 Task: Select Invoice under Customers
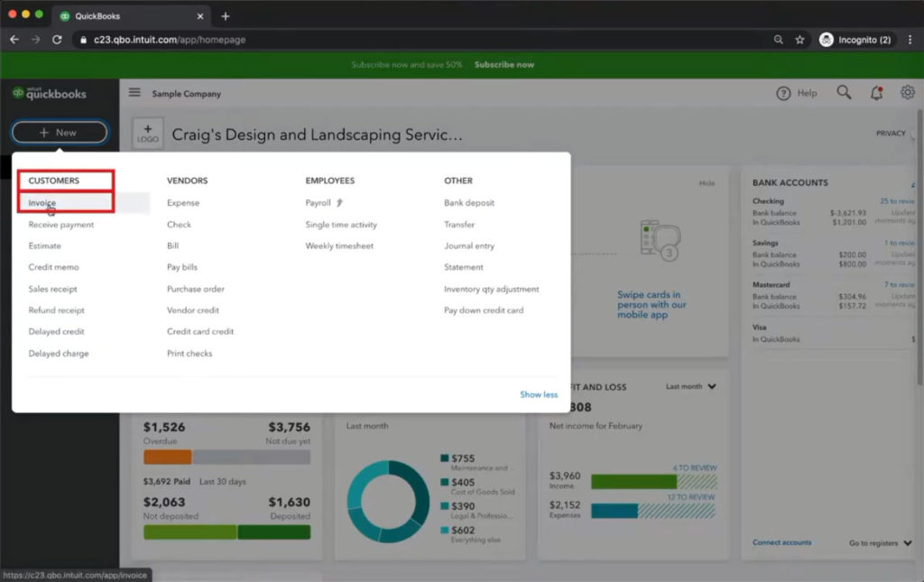[43, 202]
